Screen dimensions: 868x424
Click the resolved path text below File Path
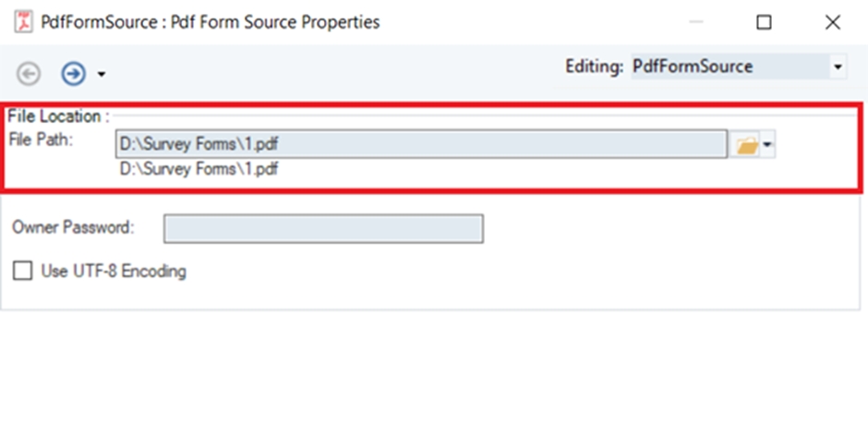[199, 169]
